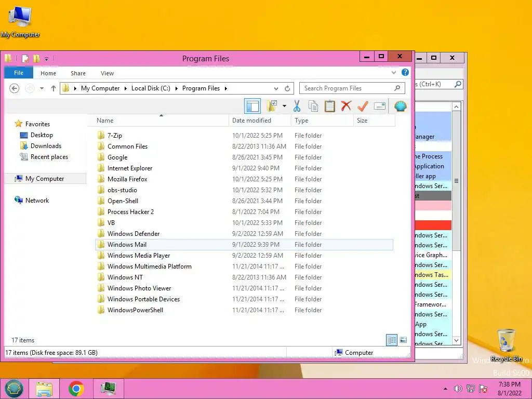Go up one folder level arrow
Viewport: 532px width, 399px height.
point(54,88)
